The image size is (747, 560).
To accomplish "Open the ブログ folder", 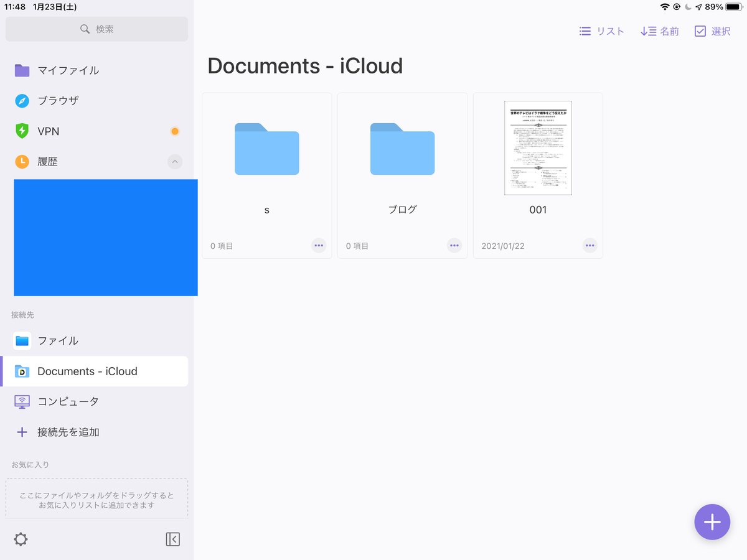I will coord(403,149).
